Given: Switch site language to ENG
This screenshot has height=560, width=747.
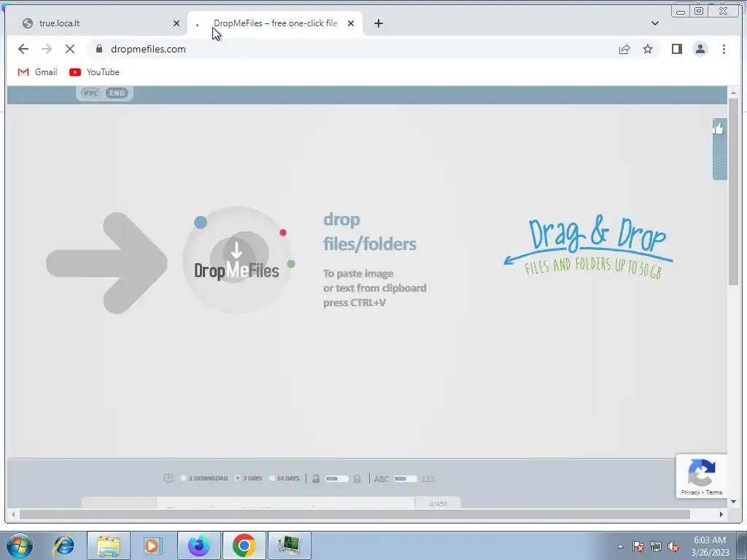Looking at the screenshot, I should [x=117, y=93].
